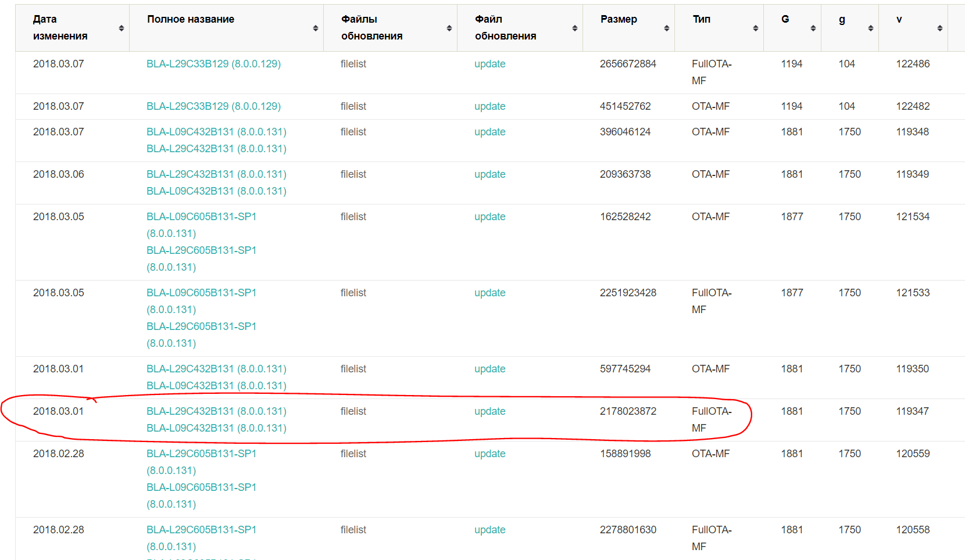Open update link for the 2178023872 size row
Screen dimensions: 965x560
(490, 411)
